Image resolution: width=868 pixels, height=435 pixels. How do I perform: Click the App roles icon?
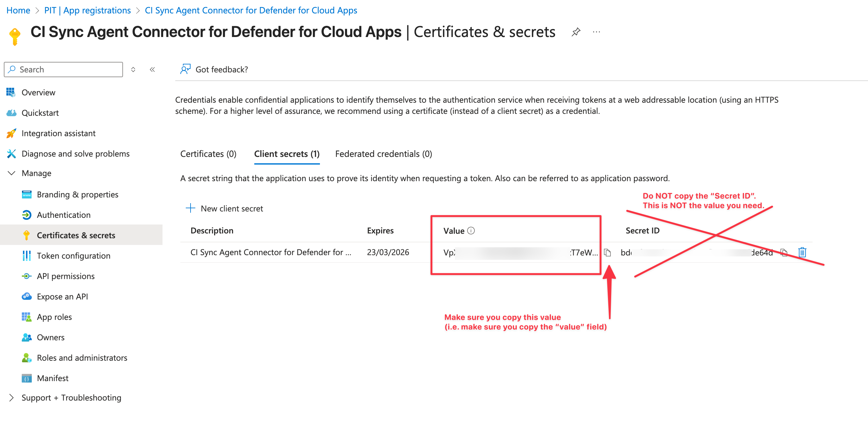[x=27, y=317]
